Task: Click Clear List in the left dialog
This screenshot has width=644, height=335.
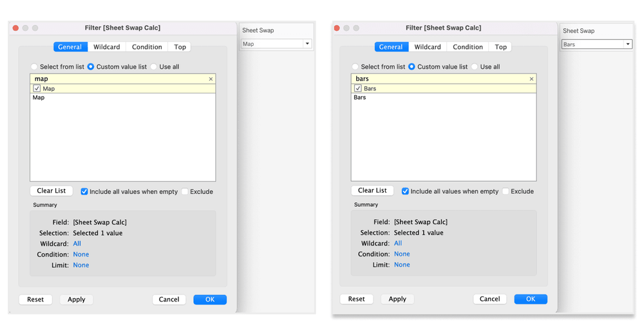Action: tap(52, 191)
